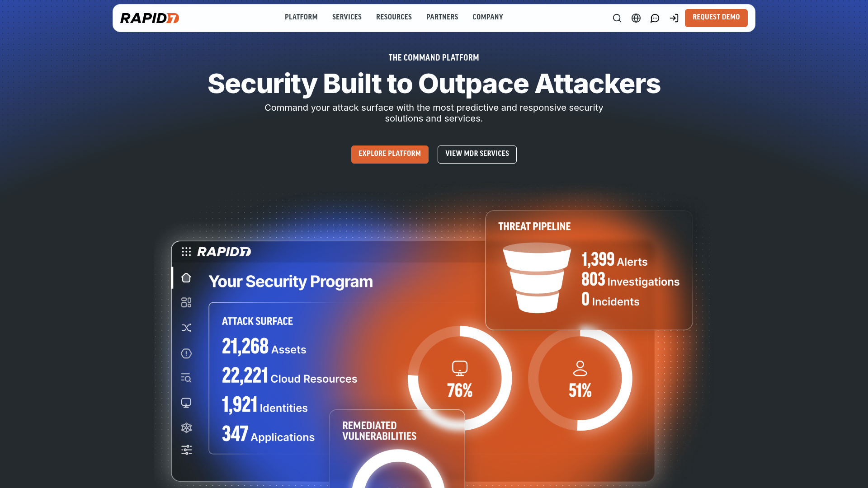
Task: Expand the Platform navigation dropdown
Action: coord(301,17)
